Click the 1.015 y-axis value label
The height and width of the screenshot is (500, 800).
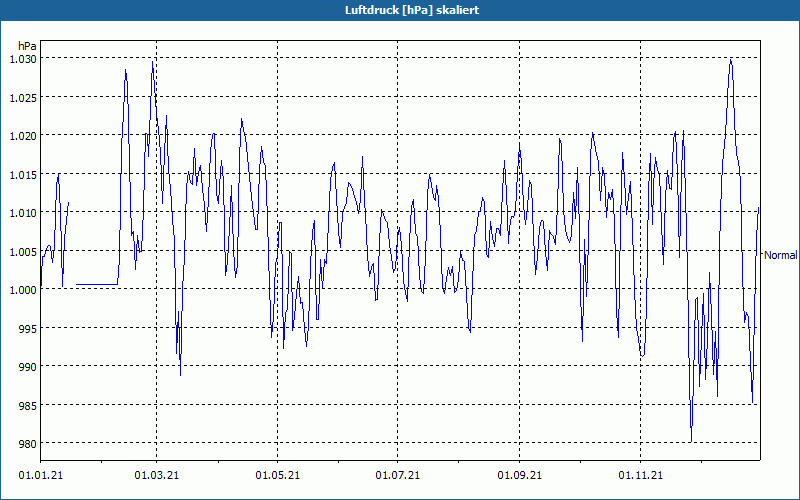click(x=23, y=174)
